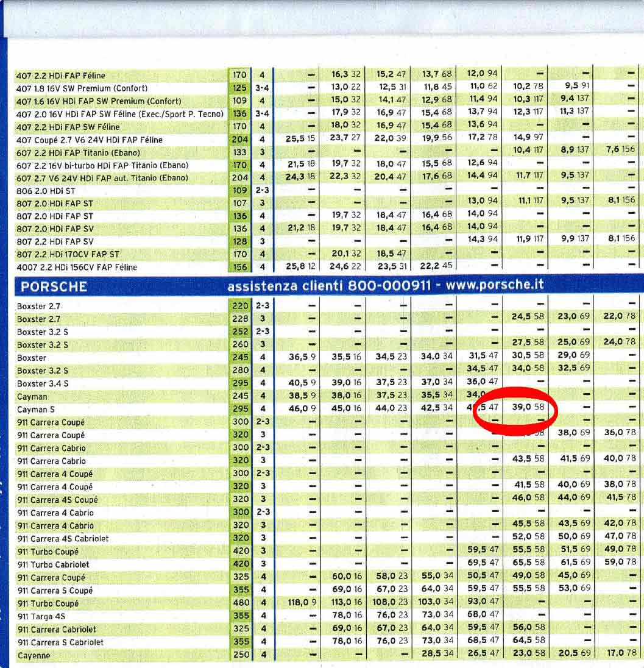Select the www.porsche.it web address
644x668 pixels.
[x=495, y=284]
